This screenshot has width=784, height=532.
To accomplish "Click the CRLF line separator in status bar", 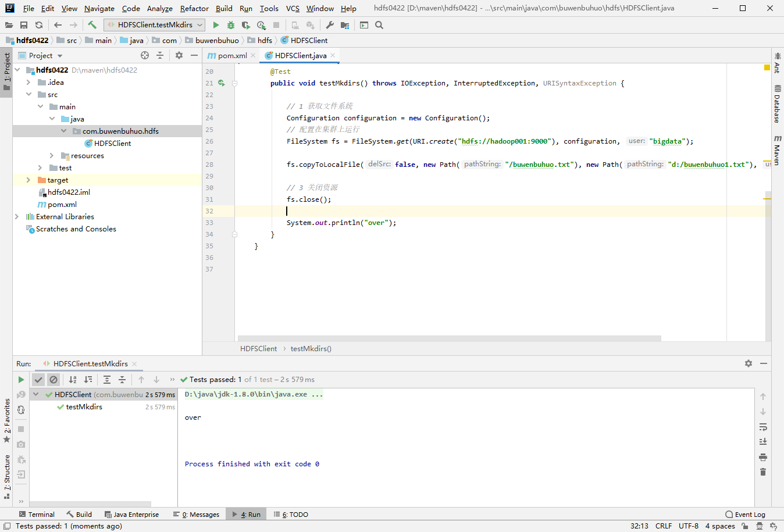I will [x=664, y=526].
